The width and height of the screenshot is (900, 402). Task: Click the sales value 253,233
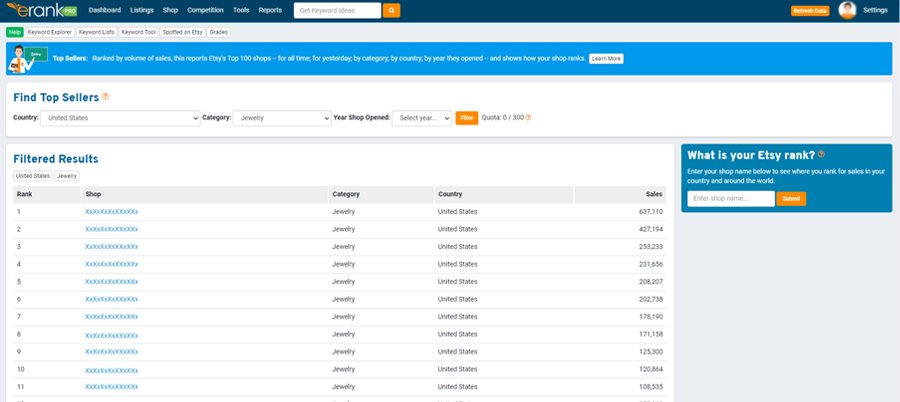point(651,246)
